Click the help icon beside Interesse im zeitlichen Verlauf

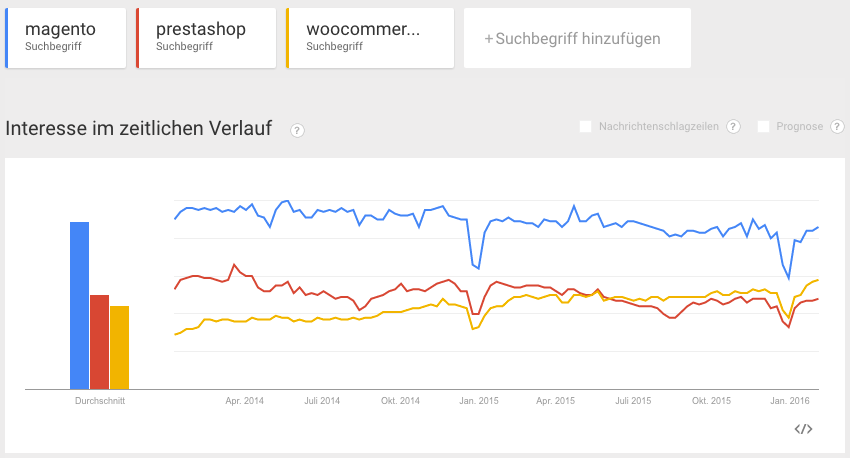point(297,130)
